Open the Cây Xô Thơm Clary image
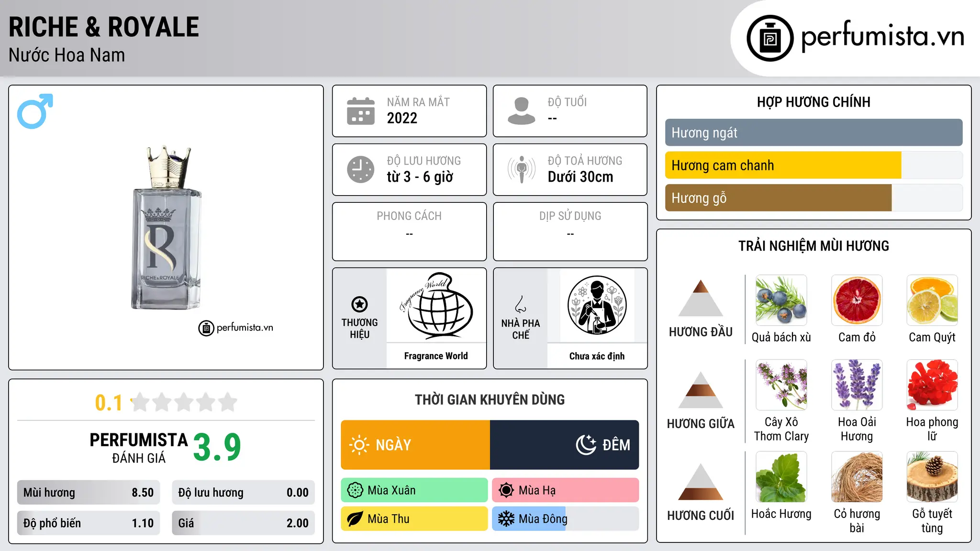Screen dimensions: 980x551 point(781,385)
